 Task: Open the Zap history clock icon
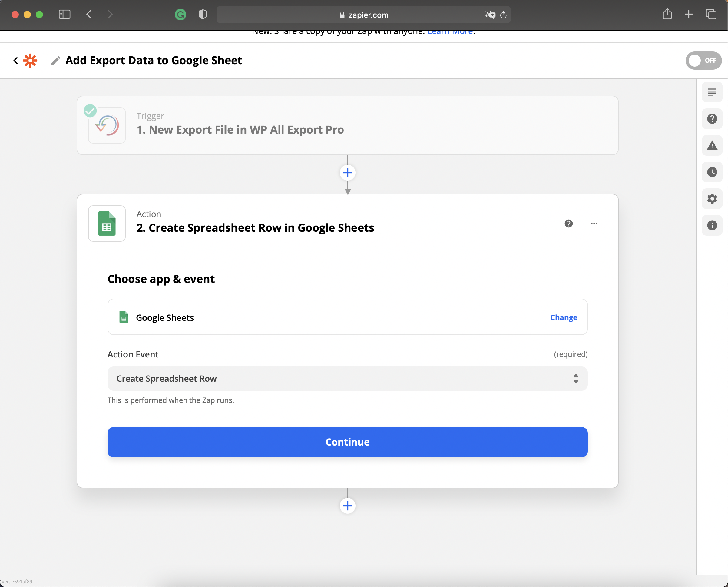712,172
